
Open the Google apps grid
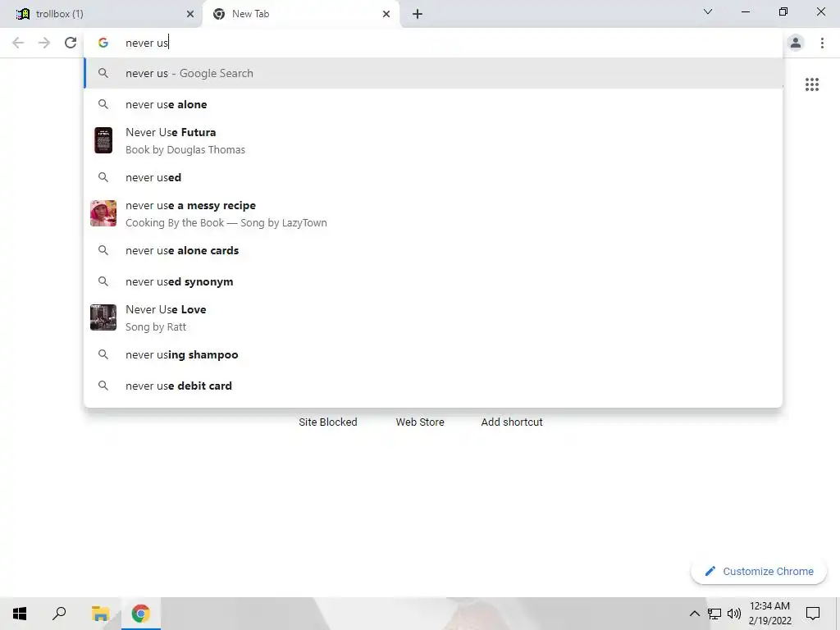811,84
